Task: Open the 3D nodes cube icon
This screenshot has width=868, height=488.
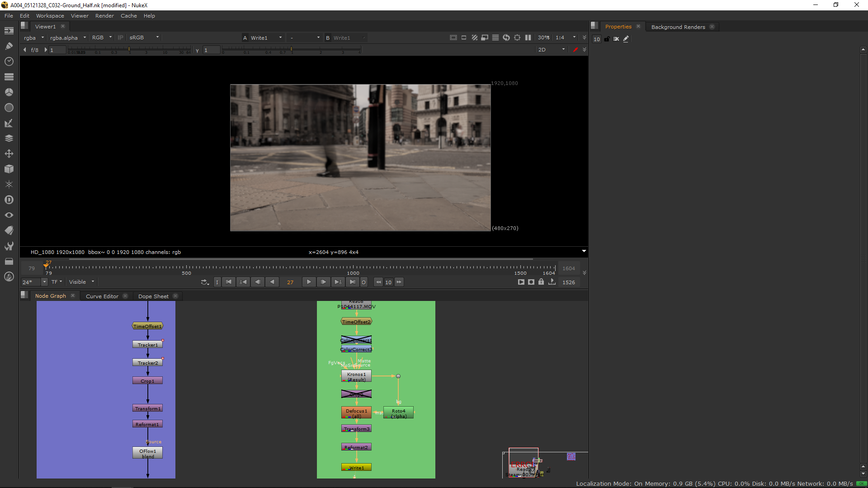Action: 9,169
